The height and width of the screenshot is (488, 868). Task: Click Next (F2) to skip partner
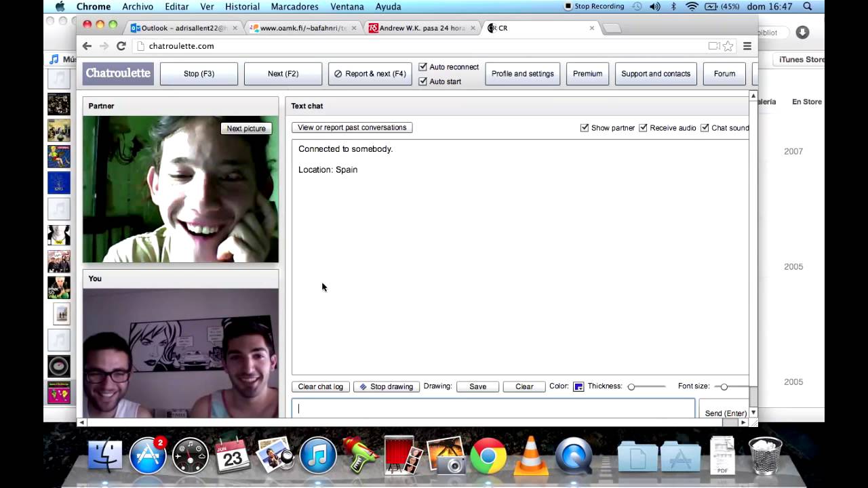coord(283,74)
